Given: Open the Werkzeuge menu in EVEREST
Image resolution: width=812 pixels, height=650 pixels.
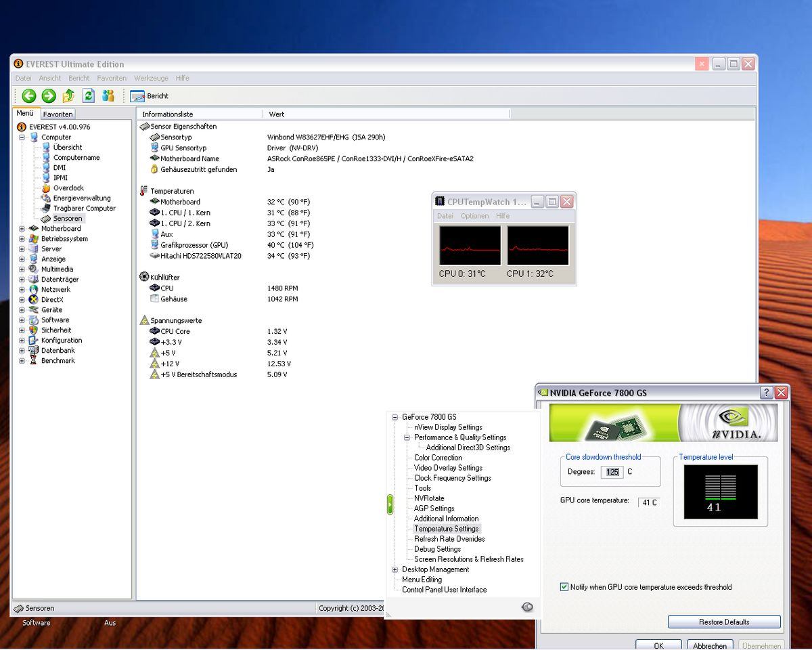Looking at the screenshot, I should [x=150, y=78].
